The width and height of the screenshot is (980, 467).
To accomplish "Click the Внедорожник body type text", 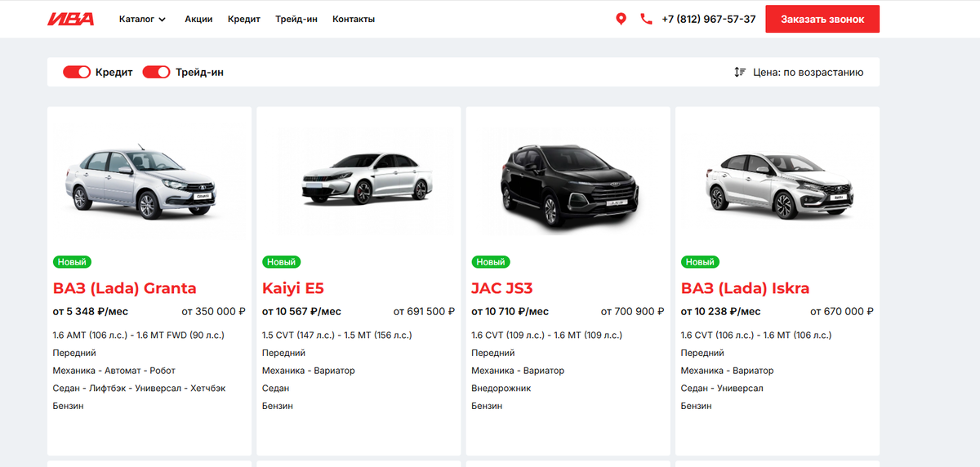I will coord(501,389).
